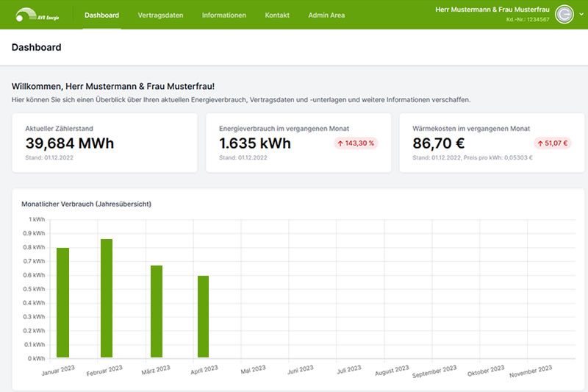The width and height of the screenshot is (588, 392).
Task: Switch to Vertragsdaten menu item
Action: point(160,15)
